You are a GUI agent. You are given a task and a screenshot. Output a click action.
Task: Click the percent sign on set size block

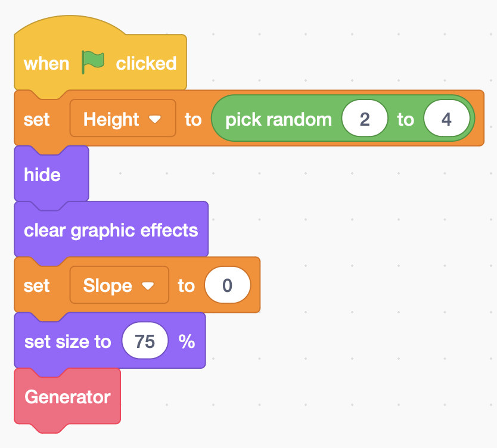[187, 341]
